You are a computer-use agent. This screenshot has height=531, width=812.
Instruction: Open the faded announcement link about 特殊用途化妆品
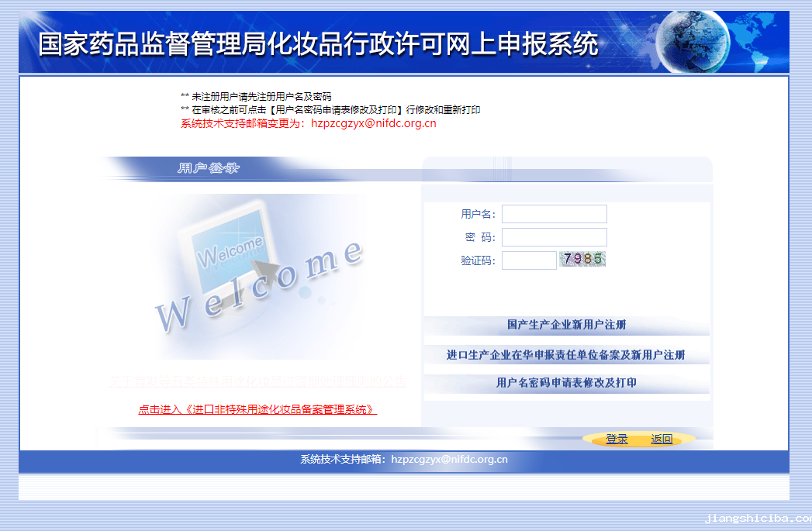[257, 382]
